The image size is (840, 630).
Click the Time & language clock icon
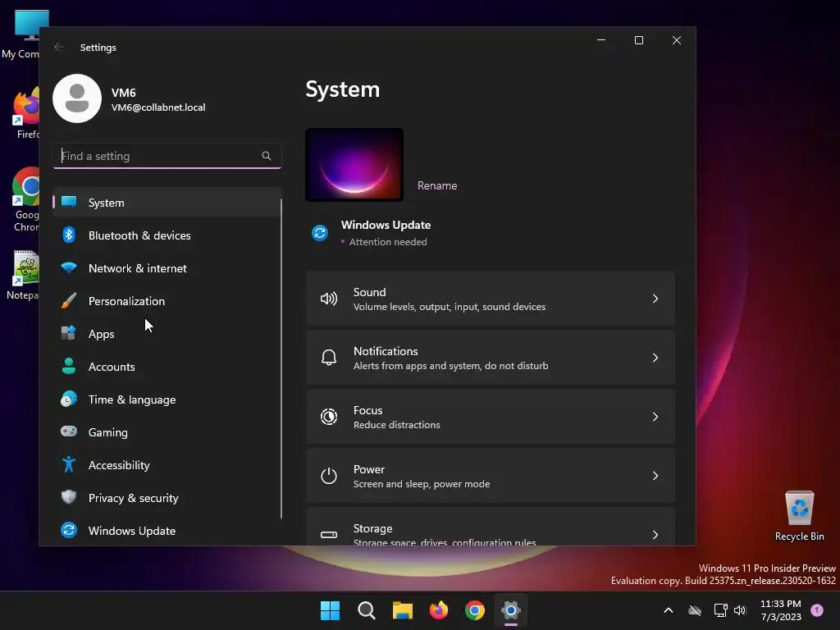tap(69, 399)
